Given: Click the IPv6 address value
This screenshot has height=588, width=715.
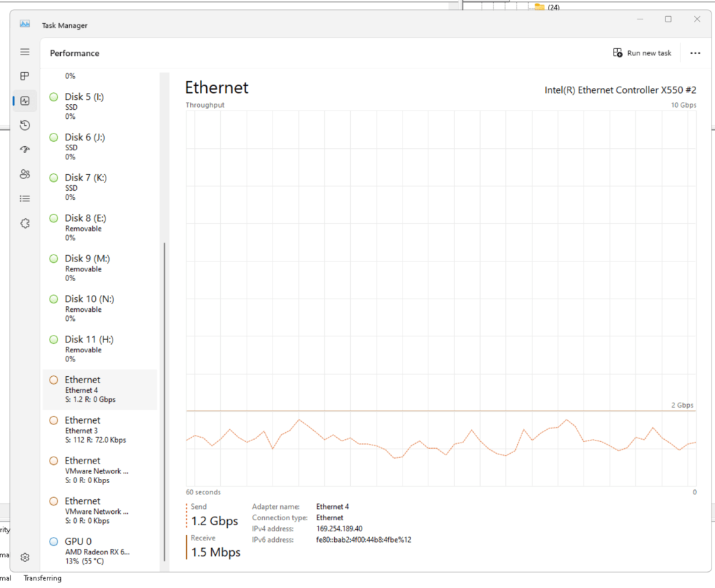Looking at the screenshot, I should (363, 540).
